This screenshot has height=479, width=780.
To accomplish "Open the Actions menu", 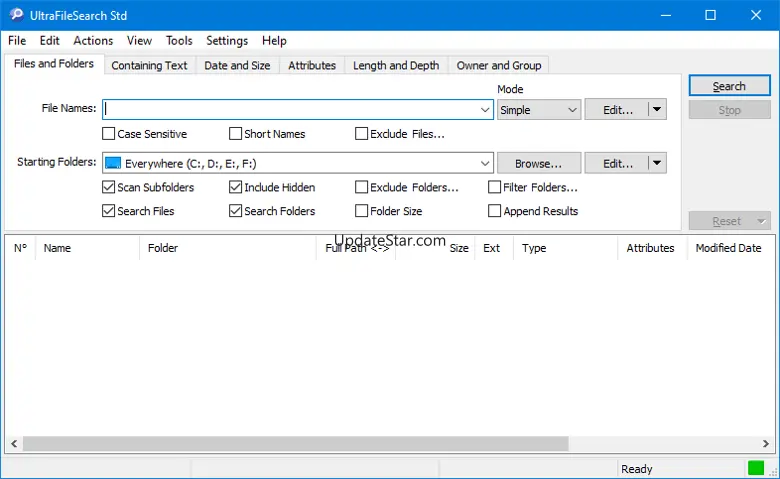I will (93, 41).
